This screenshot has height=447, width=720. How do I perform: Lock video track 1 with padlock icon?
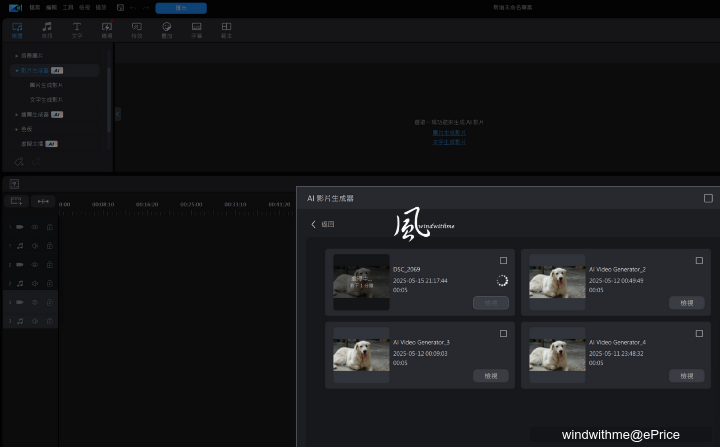pyautogui.click(x=50, y=227)
